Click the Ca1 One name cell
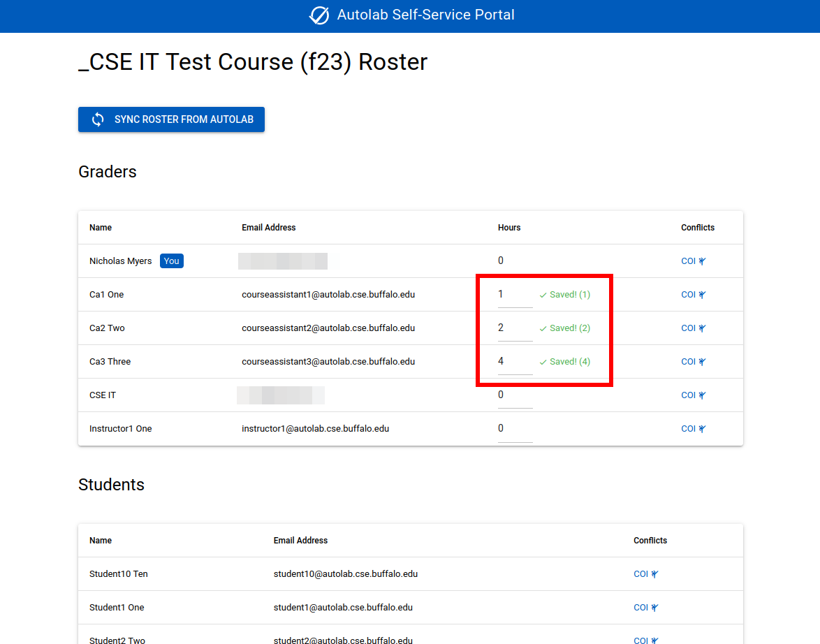Image resolution: width=820 pixels, height=644 pixels. coord(107,295)
